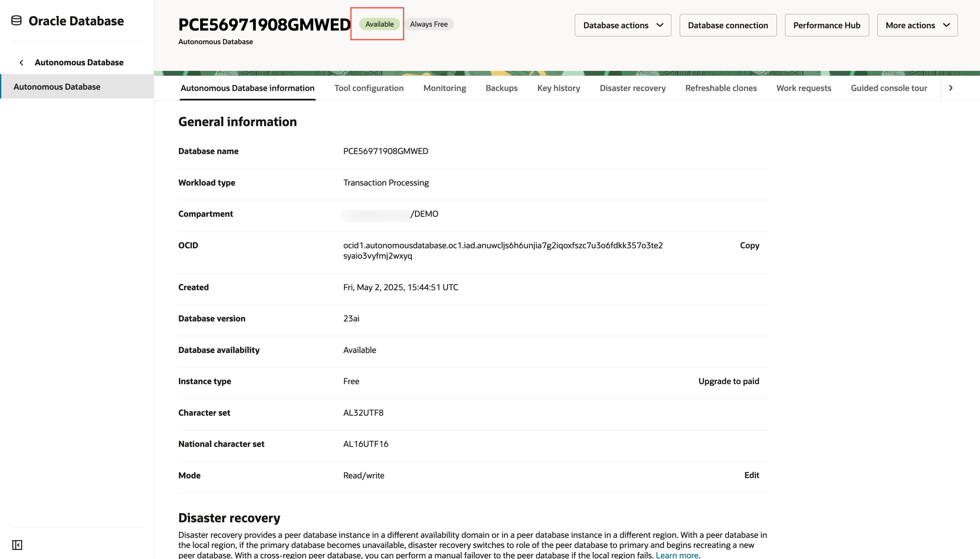The image size is (980, 559).
Task: Go to the Backups tab
Action: (501, 88)
